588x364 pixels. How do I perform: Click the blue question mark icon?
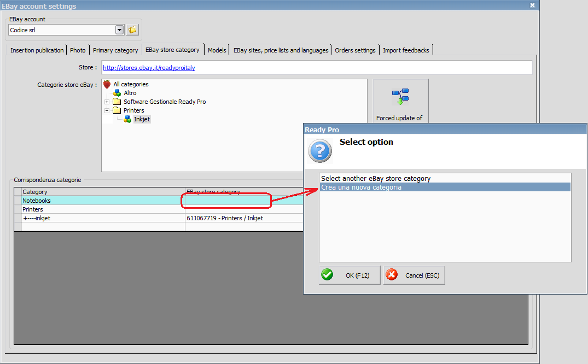pyautogui.click(x=320, y=151)
